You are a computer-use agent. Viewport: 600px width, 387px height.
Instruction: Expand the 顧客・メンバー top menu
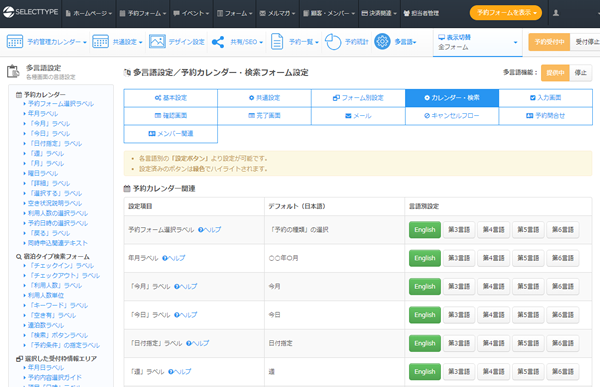[329, 13]
